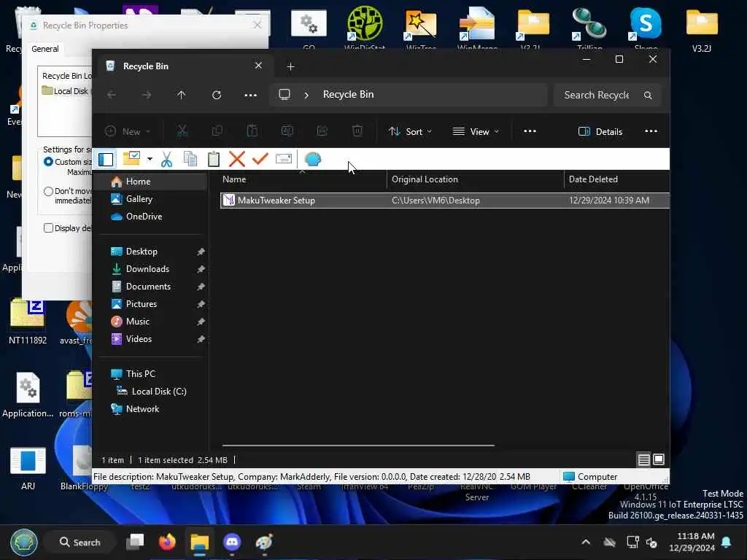Viewport: 747px width, 560px height.
Task: Add a new tab with plus button
Action: click(x=290, y=66)
